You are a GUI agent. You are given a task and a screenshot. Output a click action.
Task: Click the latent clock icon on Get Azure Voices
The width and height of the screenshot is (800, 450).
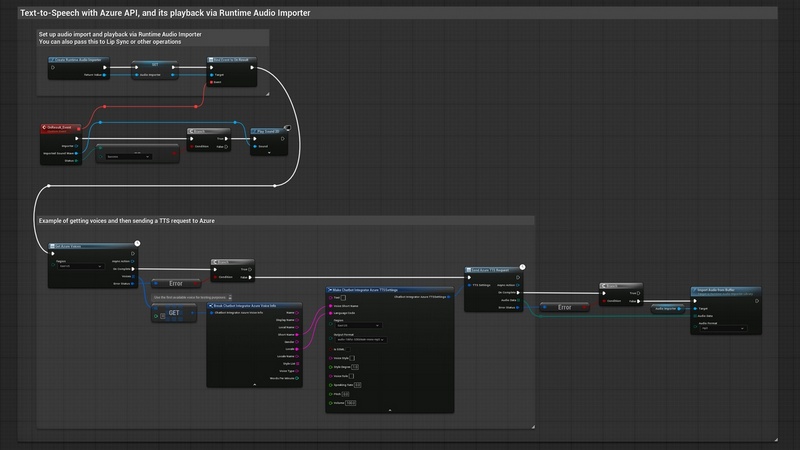pos(137,242)
